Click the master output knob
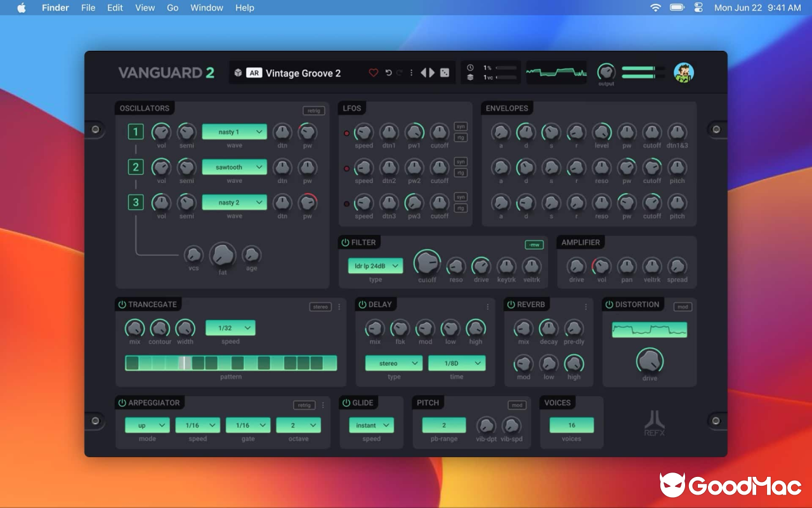The height and width of the screenshot is (508, 812). 606,72
